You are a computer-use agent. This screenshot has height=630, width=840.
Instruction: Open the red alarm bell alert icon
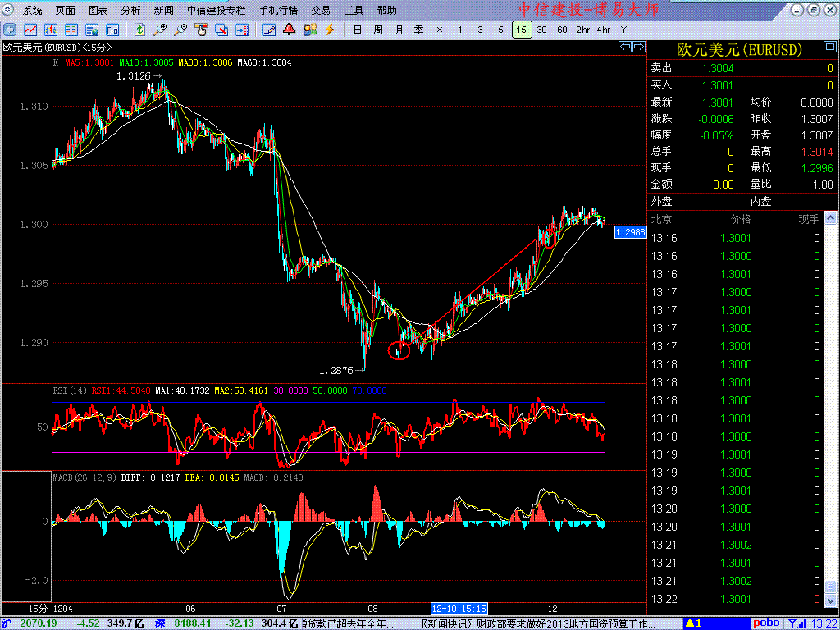(290, 30)
